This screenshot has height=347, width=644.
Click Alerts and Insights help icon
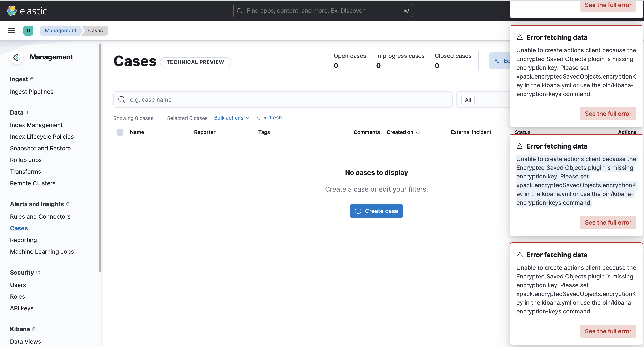(x=68, y=204)
